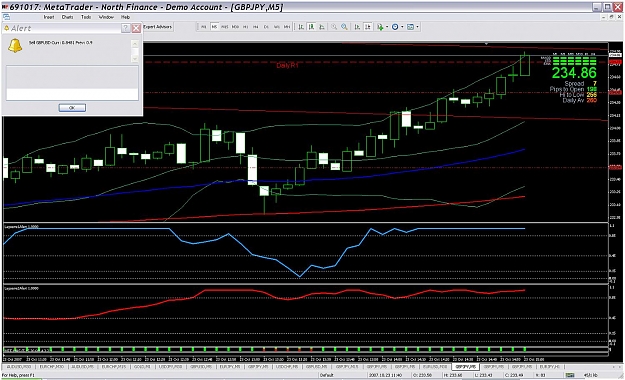
Task: Click the Pips to Open label
Action: click(x=567, y=89)
